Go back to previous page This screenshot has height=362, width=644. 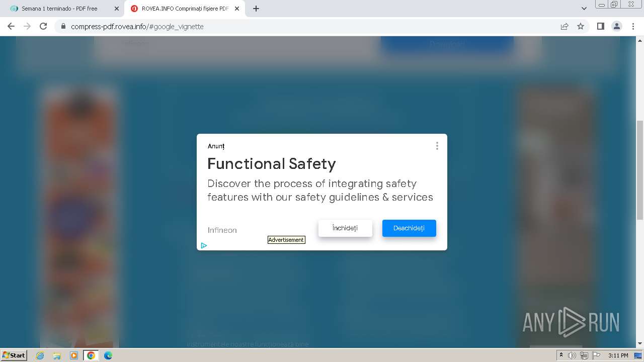pos(11,26)
